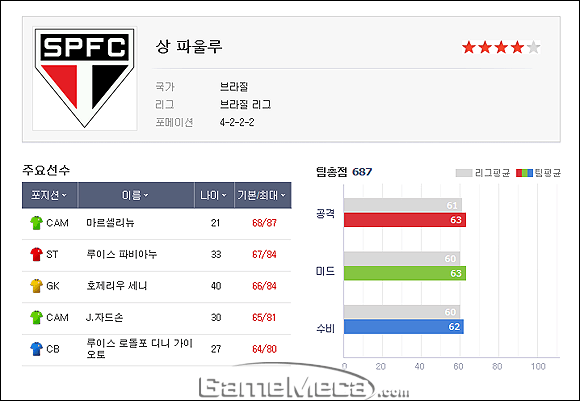Click the SPFC club crest image
Viewport: 580px width, 401px height.
(x=85, y=78)
